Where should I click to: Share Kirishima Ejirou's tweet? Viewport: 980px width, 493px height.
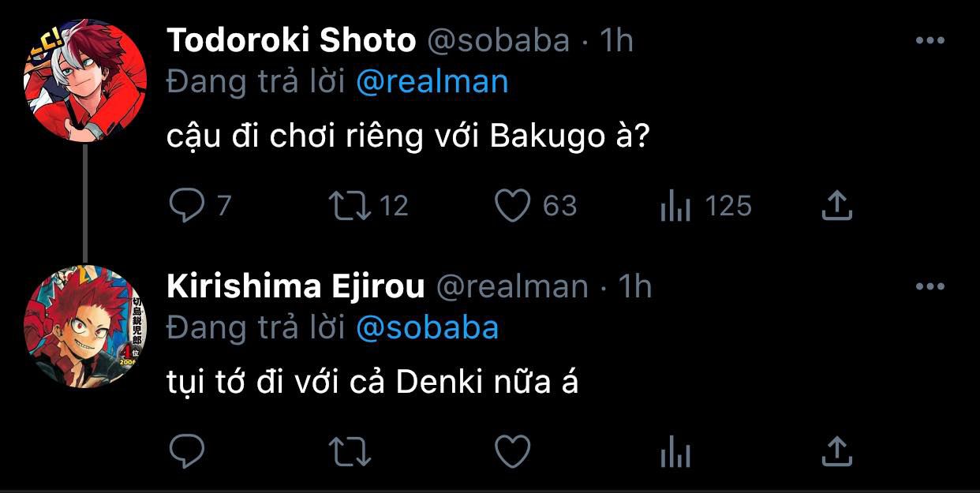(836, 452)
